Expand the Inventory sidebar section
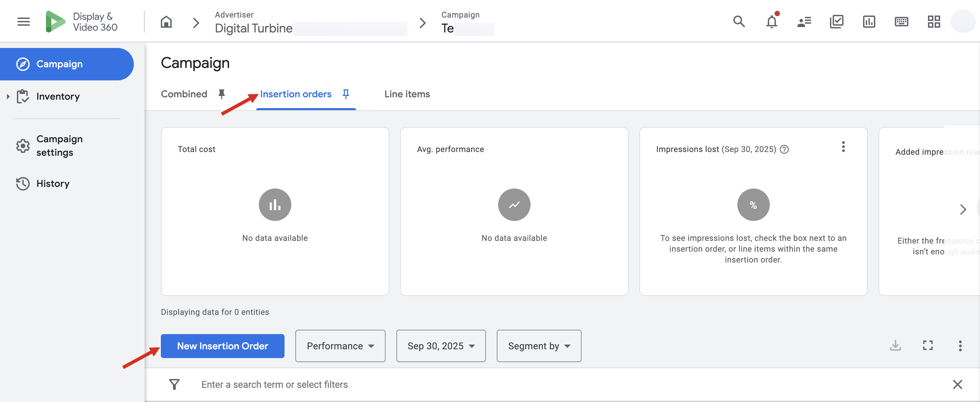 coord(8,97)
